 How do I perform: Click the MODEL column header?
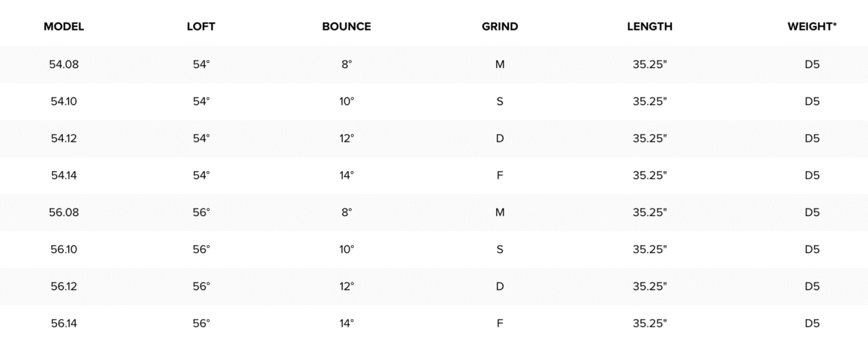(64, 27)
